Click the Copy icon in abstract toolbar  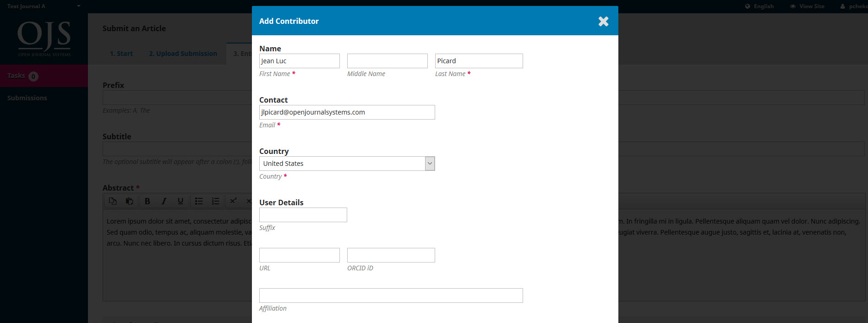coord(113,201)
